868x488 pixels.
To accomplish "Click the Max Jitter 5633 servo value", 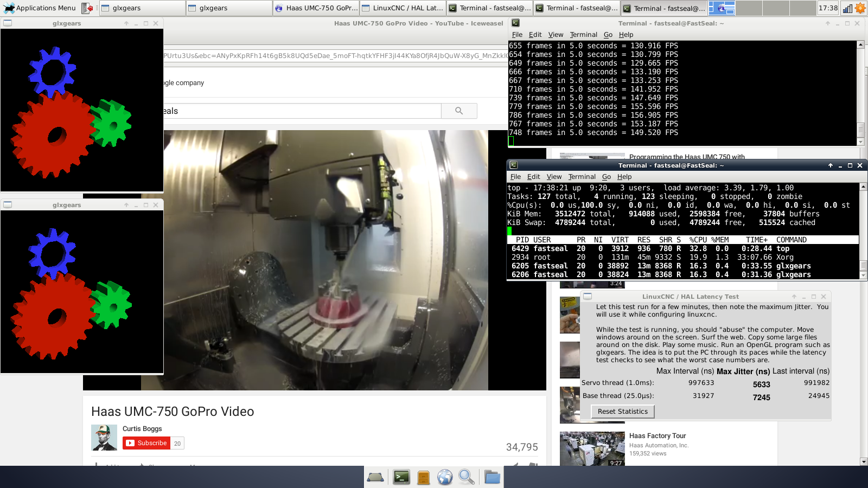I will click(x=761, y=384).
